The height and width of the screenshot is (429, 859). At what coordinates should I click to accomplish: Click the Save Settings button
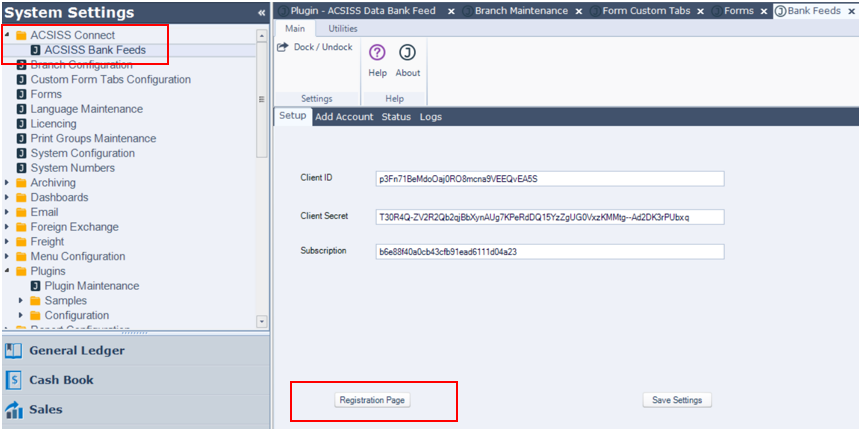point(676,400)
